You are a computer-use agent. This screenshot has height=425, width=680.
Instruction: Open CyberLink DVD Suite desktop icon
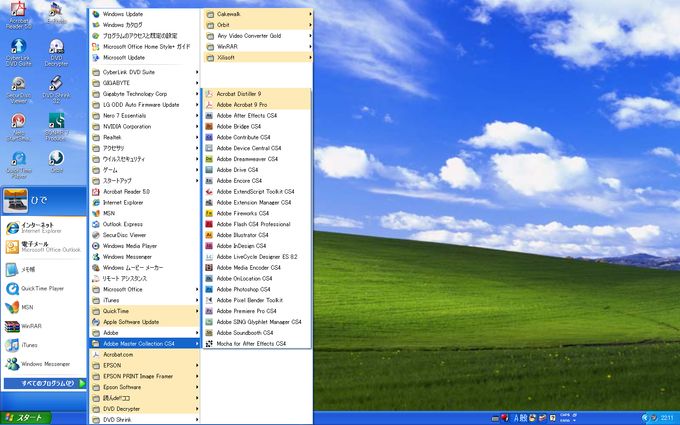point(19,52)
